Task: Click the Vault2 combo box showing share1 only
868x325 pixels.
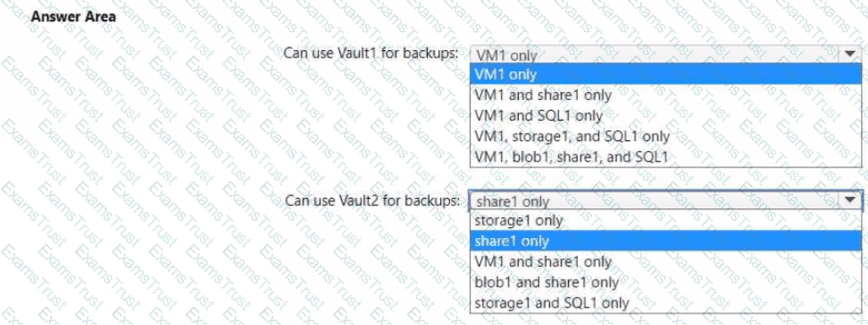Action: point(666,200)
